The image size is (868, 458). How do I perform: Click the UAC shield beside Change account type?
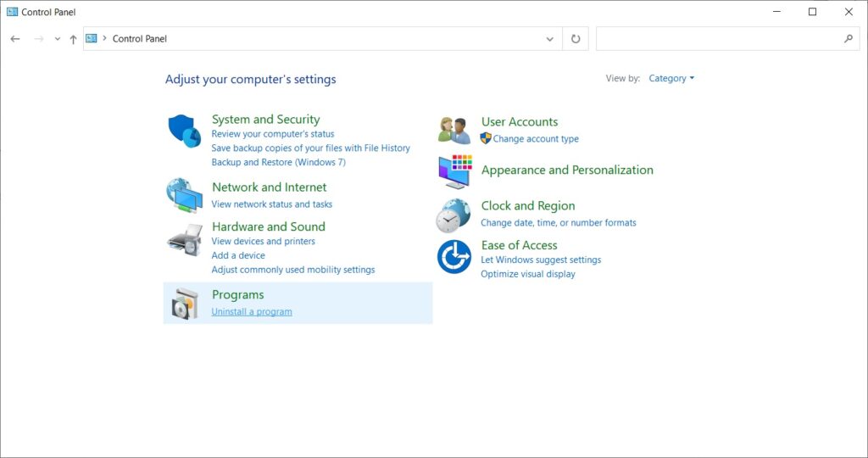pos(486,138)
